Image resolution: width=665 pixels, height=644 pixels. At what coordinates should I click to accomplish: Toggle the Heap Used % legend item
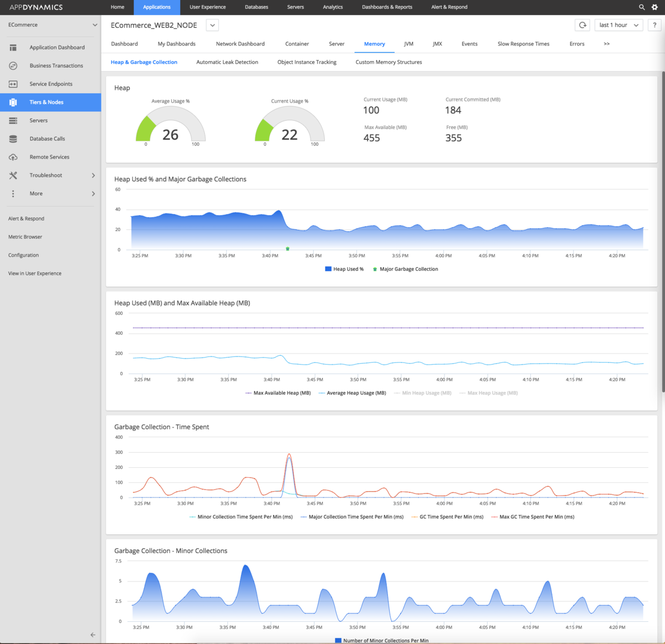(344, 269)
